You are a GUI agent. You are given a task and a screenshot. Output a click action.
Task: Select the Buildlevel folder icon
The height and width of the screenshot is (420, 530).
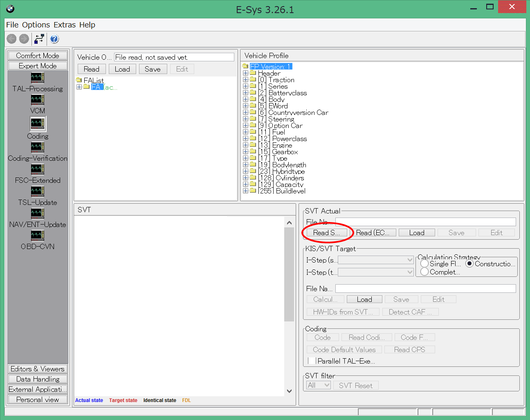coord(253,191)
